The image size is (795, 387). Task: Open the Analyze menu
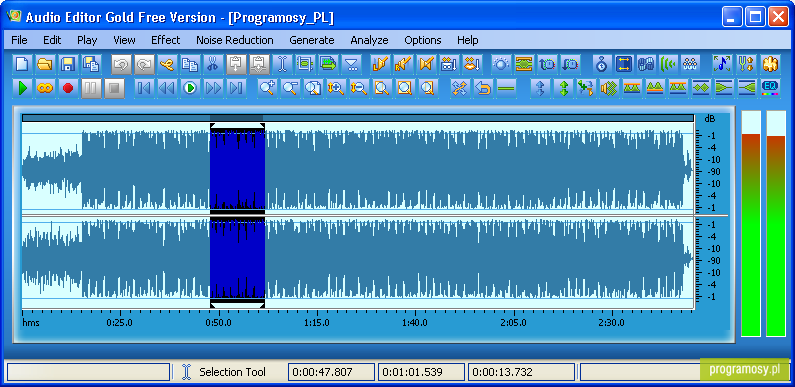point(369,40)
